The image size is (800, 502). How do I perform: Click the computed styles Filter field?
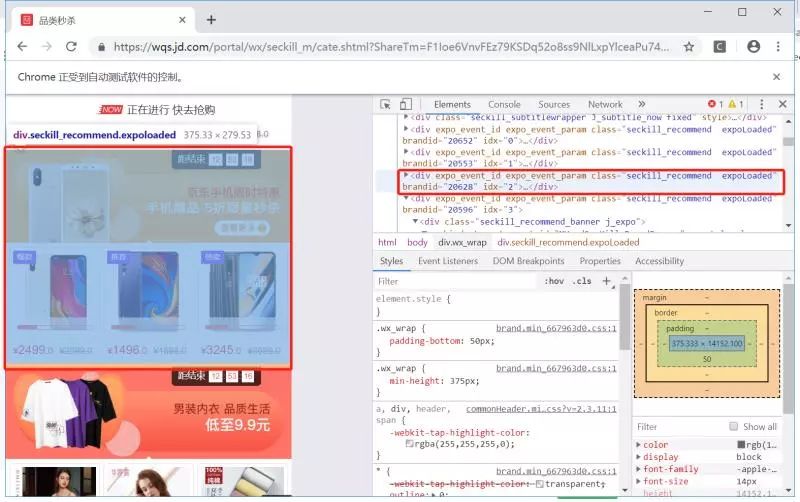click(x=679, y=426)
